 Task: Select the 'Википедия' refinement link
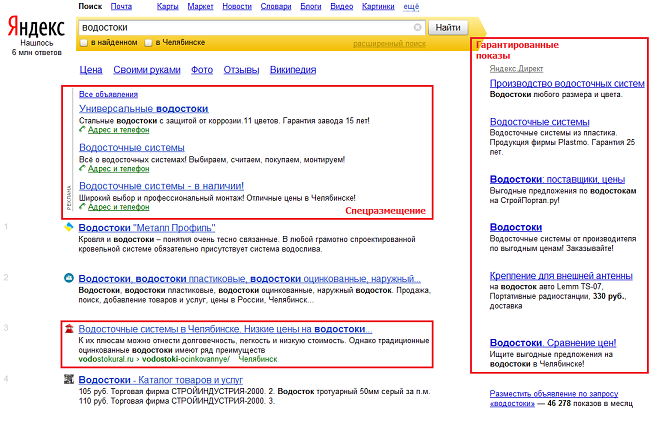(293, 70)
